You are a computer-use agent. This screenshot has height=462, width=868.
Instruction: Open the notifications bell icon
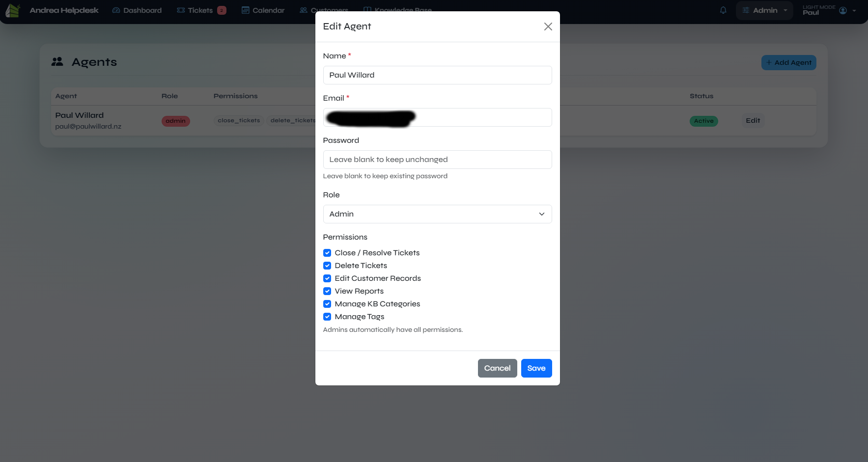click(x=723, y=10)
